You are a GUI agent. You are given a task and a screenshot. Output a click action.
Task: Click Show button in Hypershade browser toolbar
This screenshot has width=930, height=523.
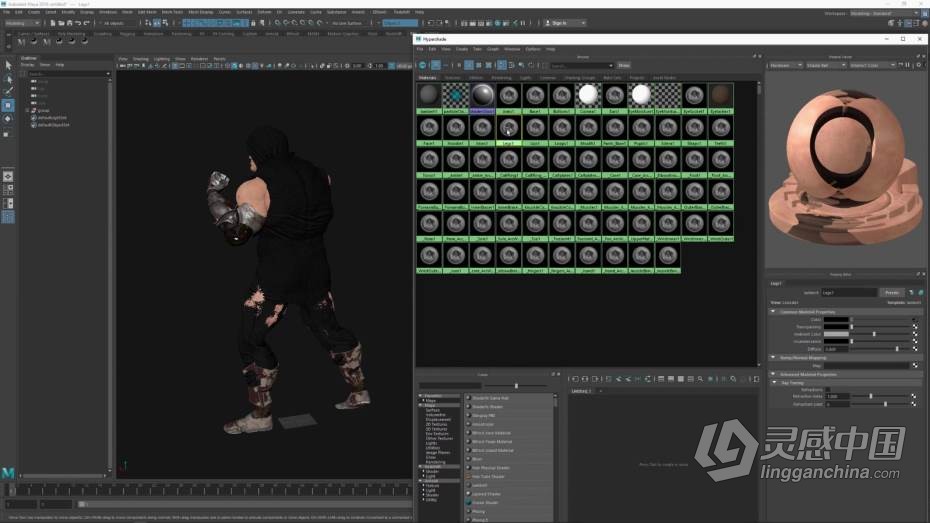point(624,65)
